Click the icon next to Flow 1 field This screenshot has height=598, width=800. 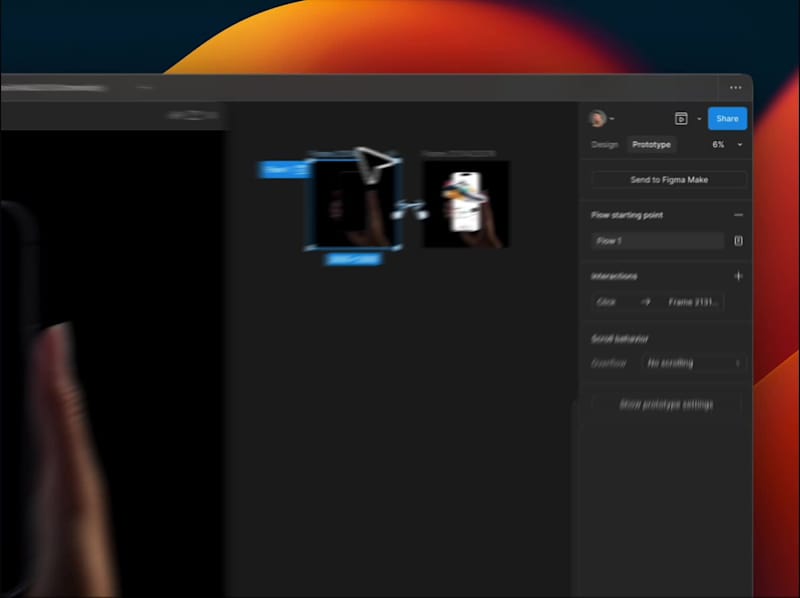(x=738, y=241)
